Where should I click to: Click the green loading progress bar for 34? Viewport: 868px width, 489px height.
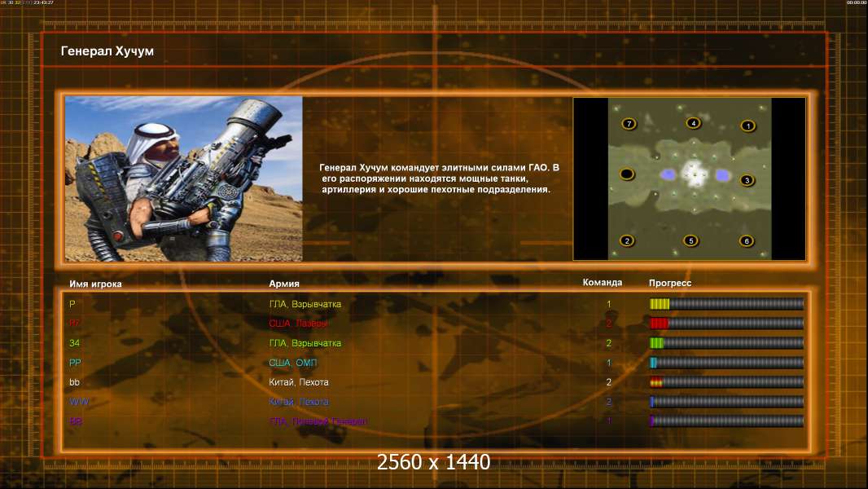click(x=726, y=343)
